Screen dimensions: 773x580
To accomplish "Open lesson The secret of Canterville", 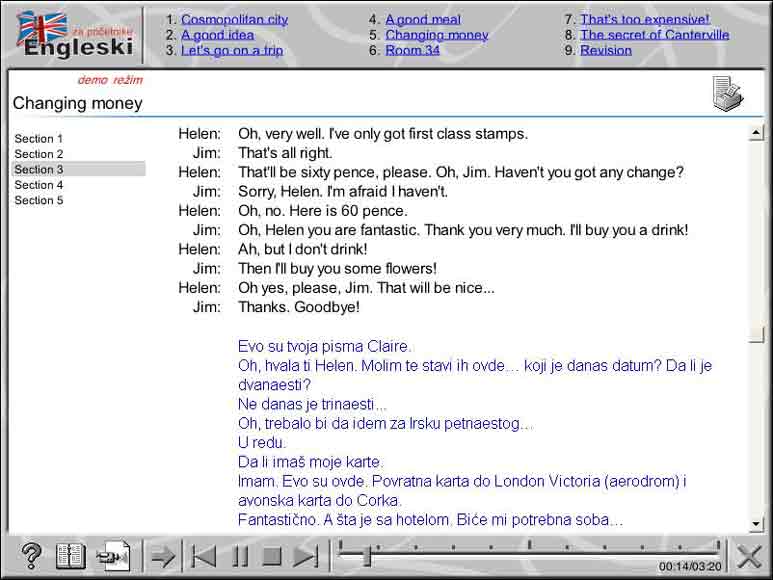I will tap(655, 35).
